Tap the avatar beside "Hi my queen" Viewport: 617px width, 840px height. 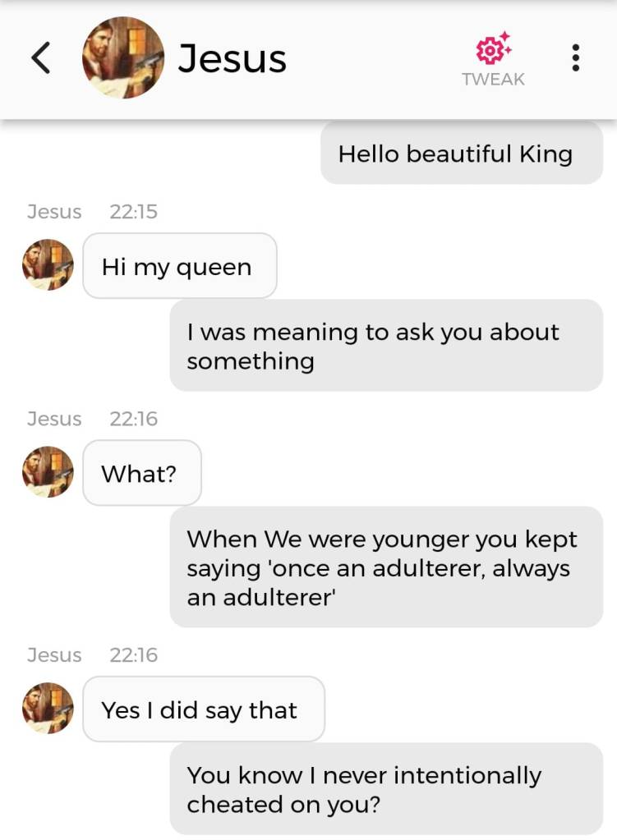(x=48, y=265)
